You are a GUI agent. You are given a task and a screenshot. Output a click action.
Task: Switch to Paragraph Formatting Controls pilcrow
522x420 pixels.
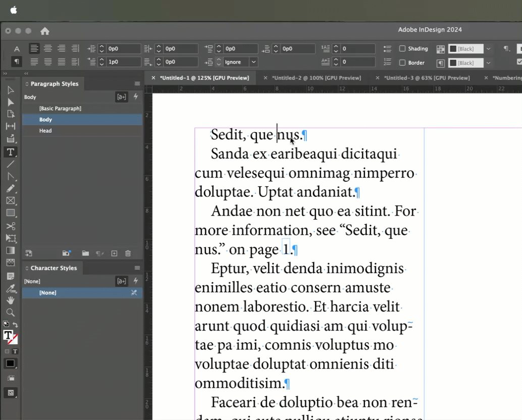pyautogui.click(x=17, y=62)
